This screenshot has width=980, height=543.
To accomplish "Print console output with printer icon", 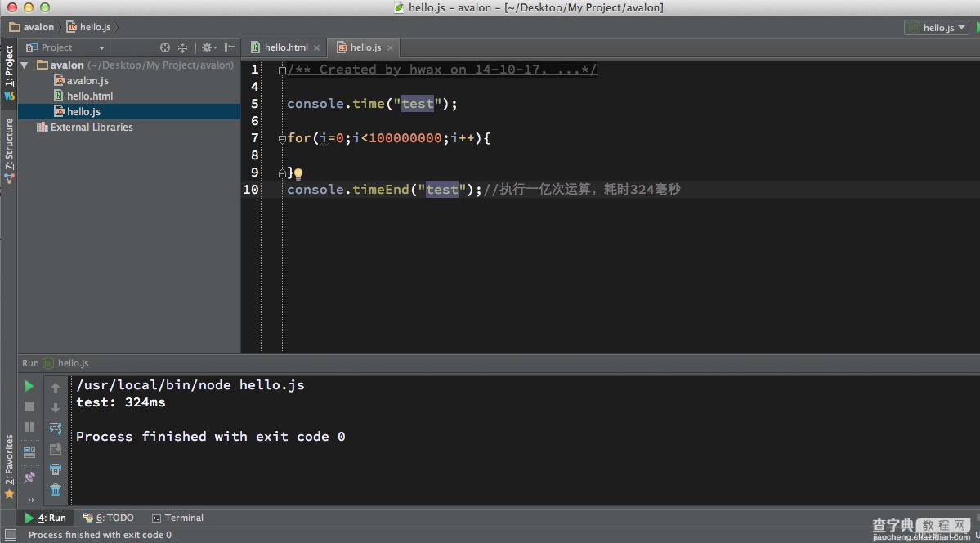I will pos(56,469).
